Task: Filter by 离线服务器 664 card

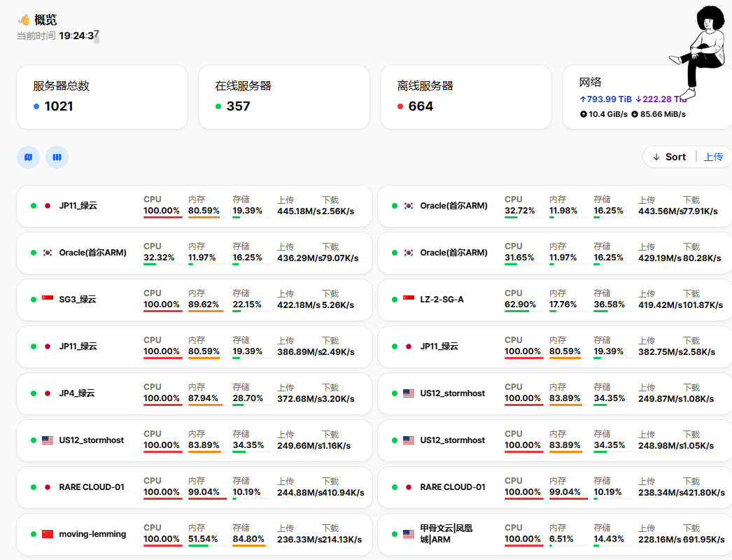Action: (466, 97)
